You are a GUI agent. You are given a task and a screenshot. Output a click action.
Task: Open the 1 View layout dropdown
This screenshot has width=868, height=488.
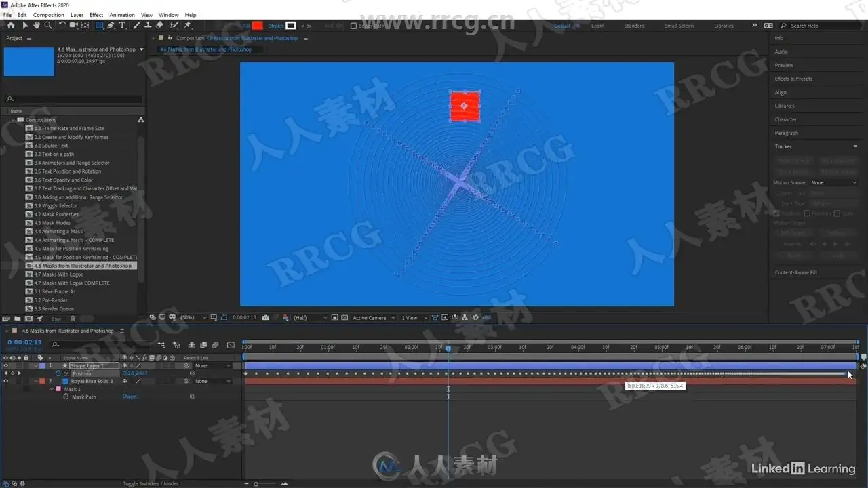[x=413, y=317]
